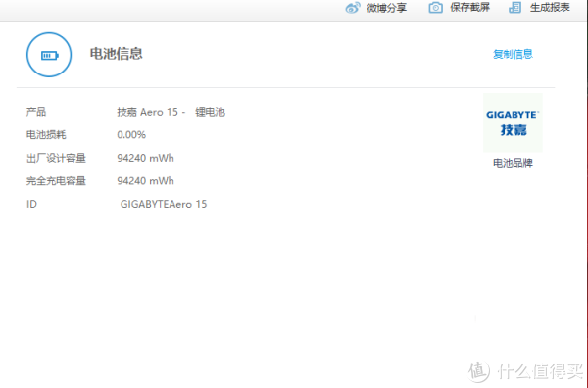The image size is (588, 388).
Task: Click the circular battery icon
Action: coord(49,55)
